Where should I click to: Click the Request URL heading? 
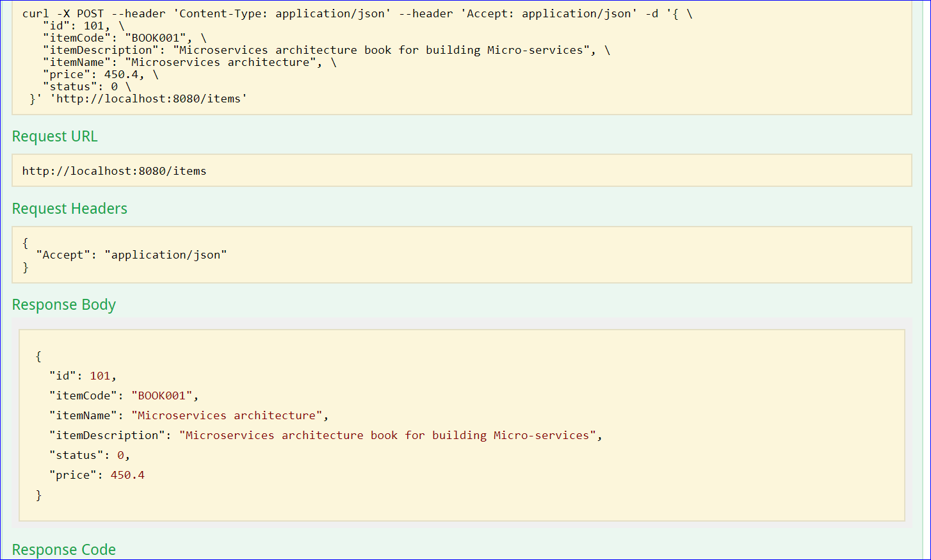[54, 136]
